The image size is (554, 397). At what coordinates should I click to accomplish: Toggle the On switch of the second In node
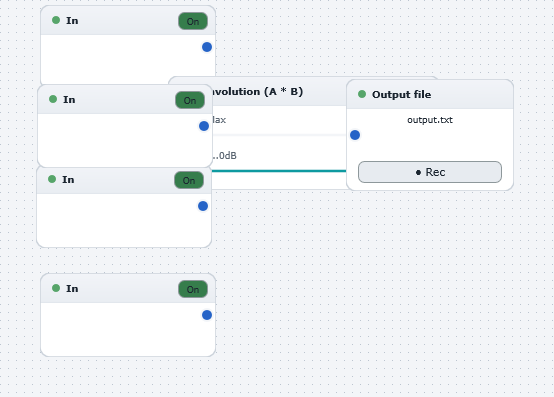(190, 100)
